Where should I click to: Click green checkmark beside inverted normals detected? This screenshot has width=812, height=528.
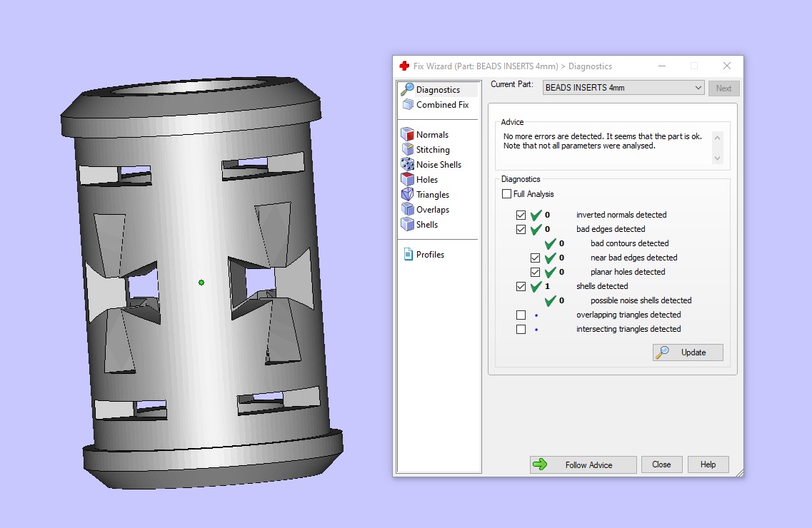[536, 215]
